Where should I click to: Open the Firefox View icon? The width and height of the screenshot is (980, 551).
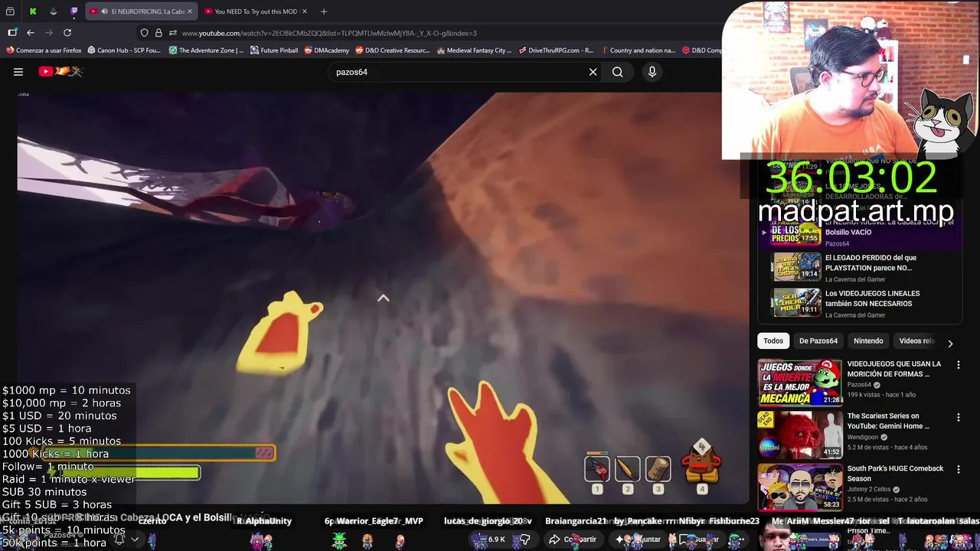click(11, 11)
